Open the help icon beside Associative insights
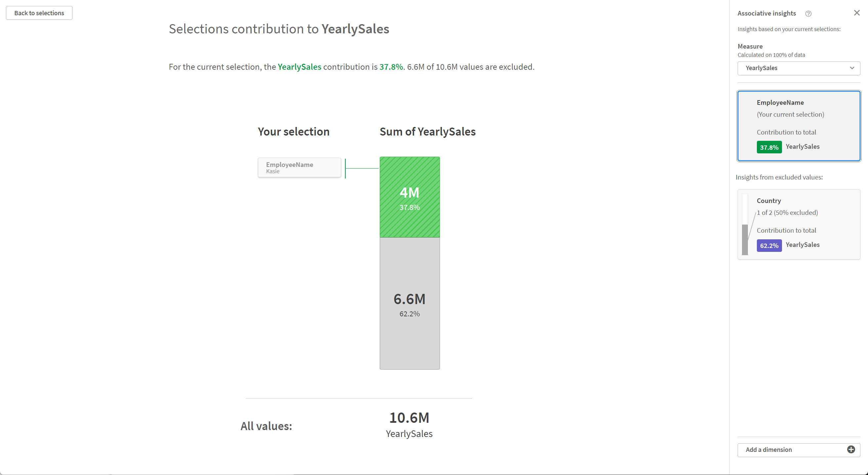Image resolution: width=868 pixels, height=475 pixels. point(808,14)
